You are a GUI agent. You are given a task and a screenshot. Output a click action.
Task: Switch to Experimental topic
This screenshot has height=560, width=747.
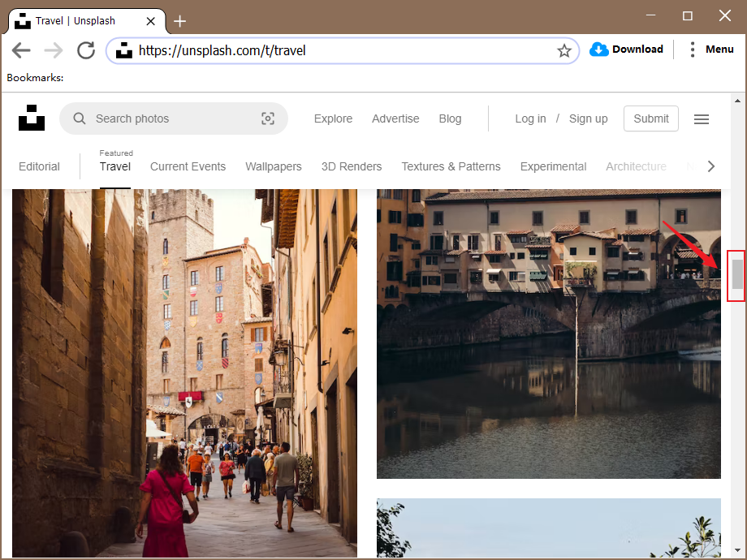(x=553, y=166)
